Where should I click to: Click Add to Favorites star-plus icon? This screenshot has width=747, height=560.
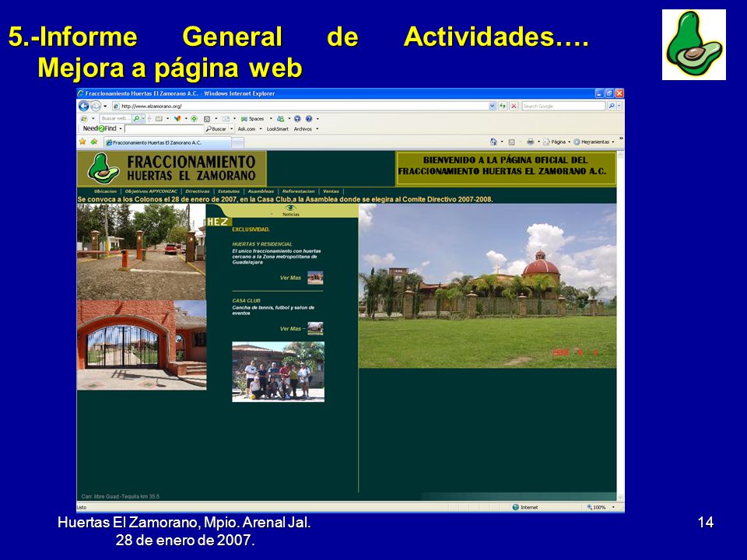point(94,142)
